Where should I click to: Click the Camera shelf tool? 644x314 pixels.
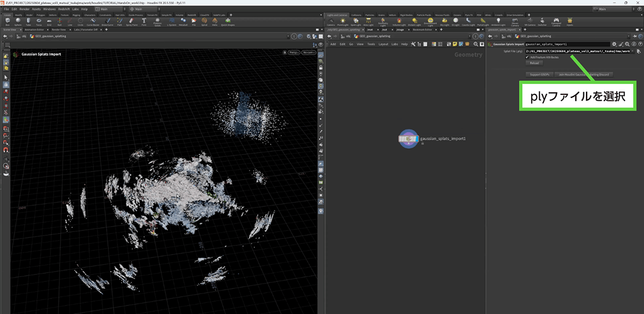click(x=331, y=21)
